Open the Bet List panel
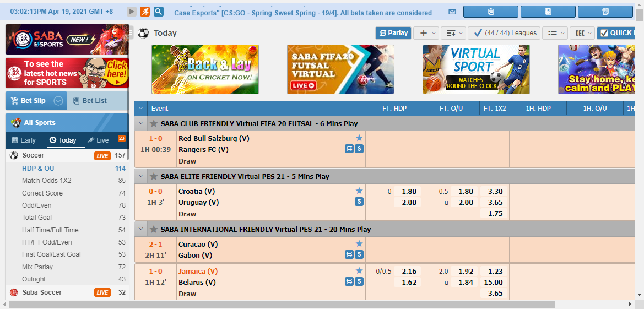 (x=94, y=101)
